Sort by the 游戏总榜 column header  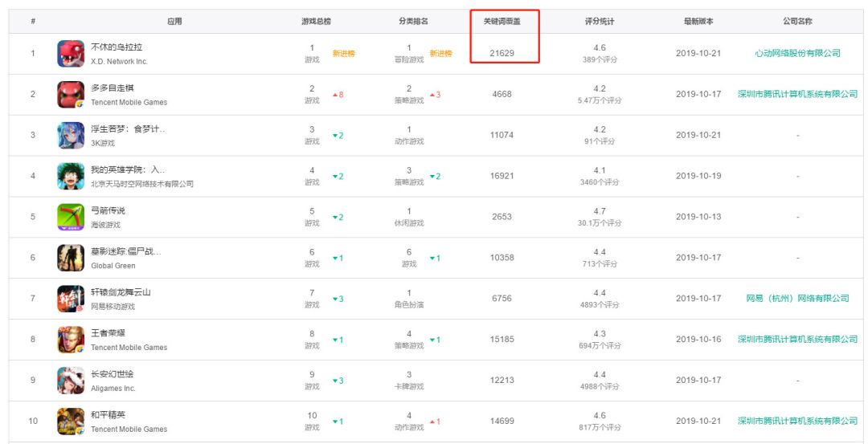pos(317,22)
